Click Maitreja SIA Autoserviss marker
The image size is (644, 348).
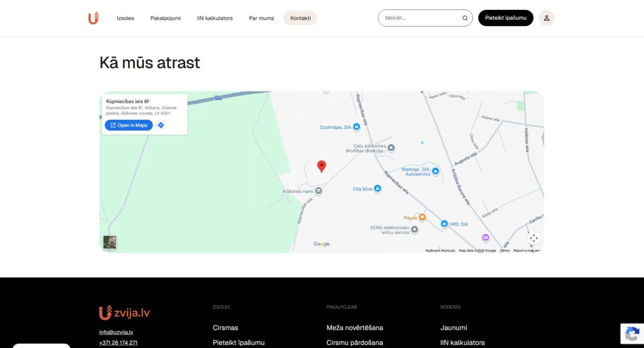click(x=435, y=171)
